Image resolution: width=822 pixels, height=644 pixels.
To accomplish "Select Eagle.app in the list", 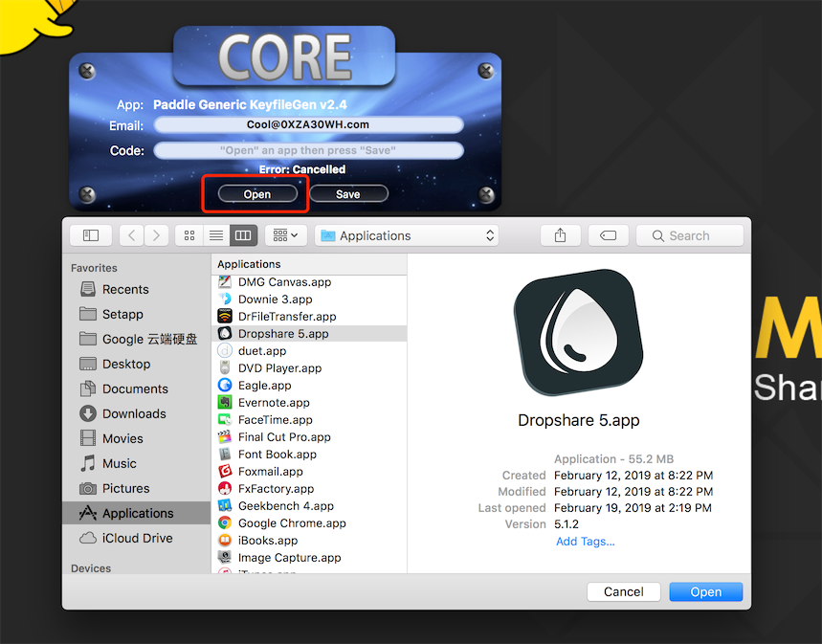I will point(309,386).
